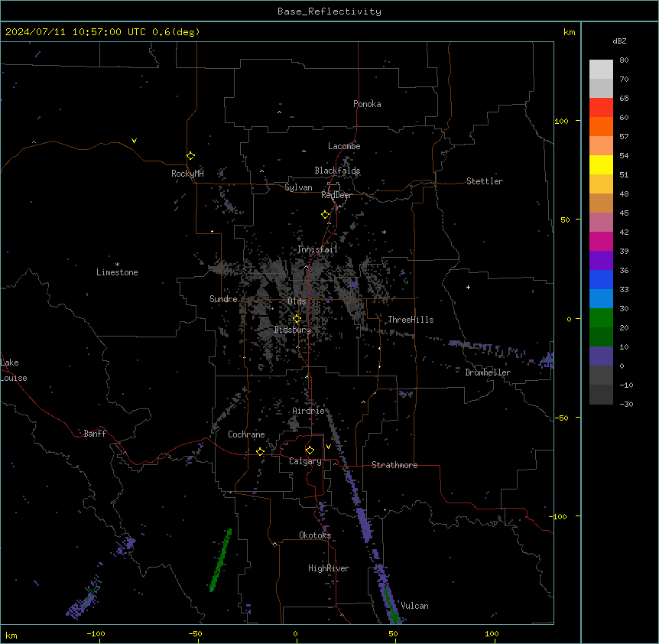Select the yellow 51 dBZ legend color
659x644 pixels.
(x=601, y=164)
